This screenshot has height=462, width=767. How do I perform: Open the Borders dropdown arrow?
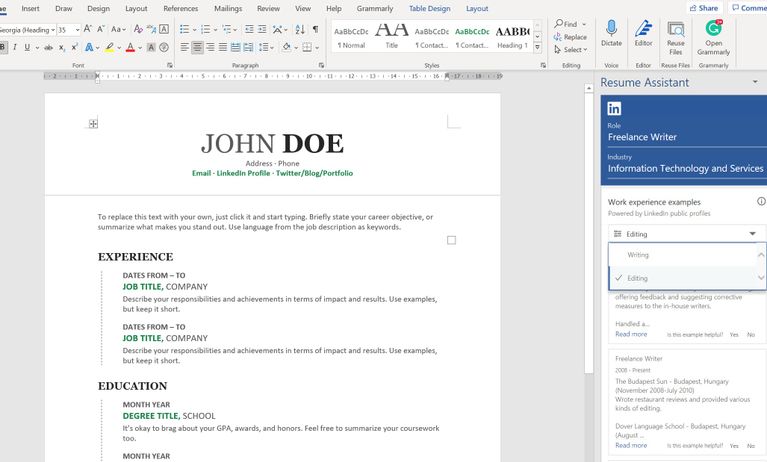coord(317,47)
